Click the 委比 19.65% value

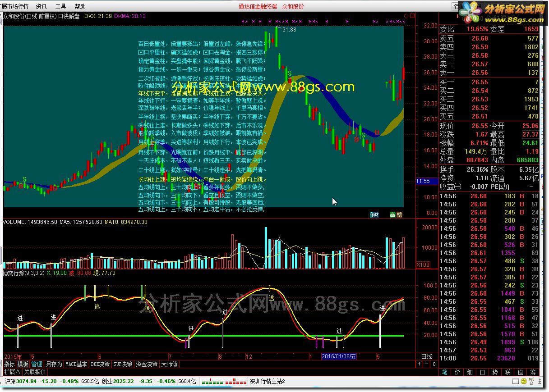(477, 29)
